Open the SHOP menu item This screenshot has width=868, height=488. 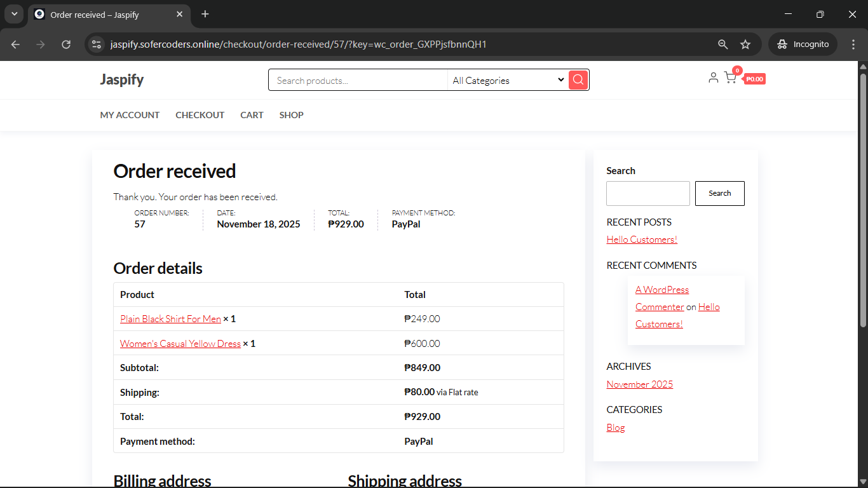tap(291, 115)
